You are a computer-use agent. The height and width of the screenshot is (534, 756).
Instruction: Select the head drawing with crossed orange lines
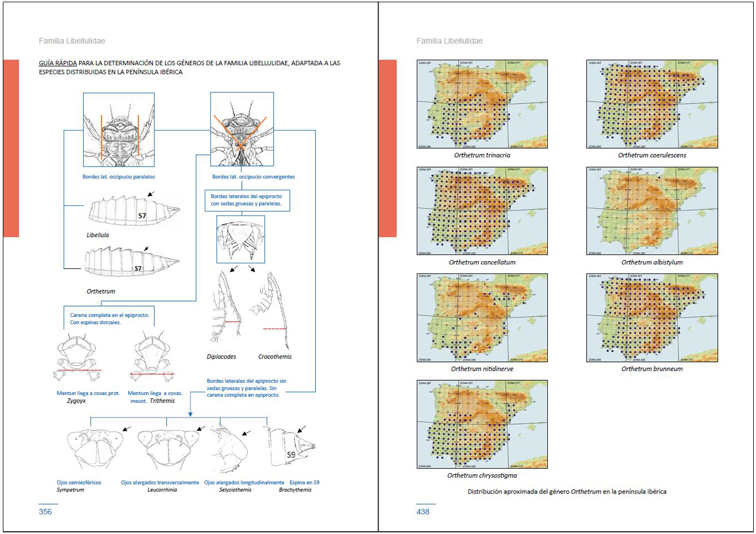(242, 130)
